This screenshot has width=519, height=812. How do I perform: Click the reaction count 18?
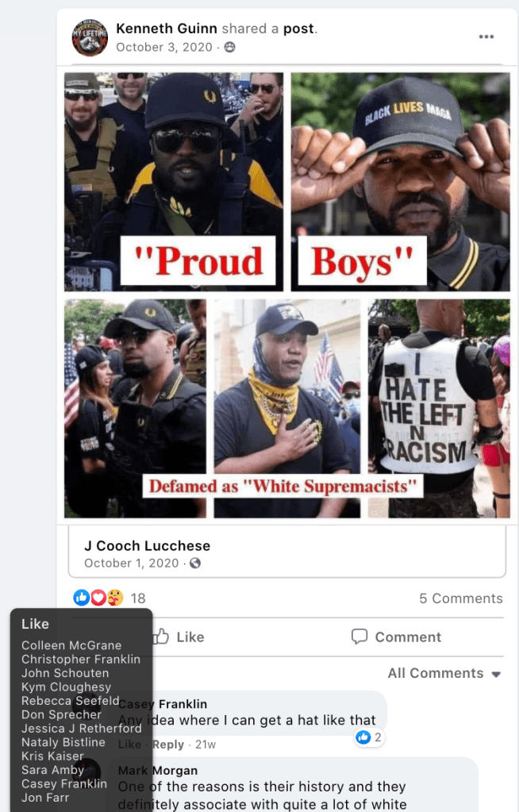(x=138, y=598)
